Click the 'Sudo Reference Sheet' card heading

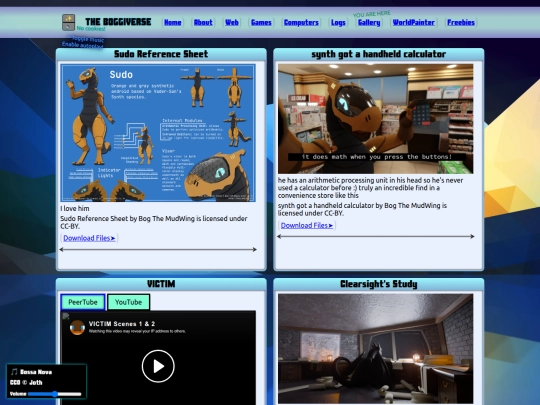point(161,54)
